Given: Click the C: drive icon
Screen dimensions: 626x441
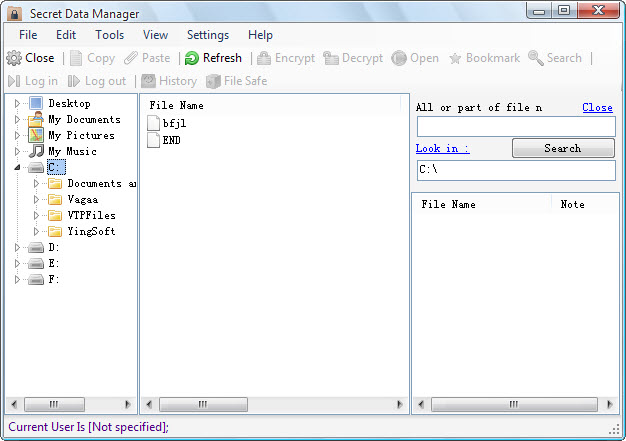Looking at the screenshot, I should [x=36, y=168].
